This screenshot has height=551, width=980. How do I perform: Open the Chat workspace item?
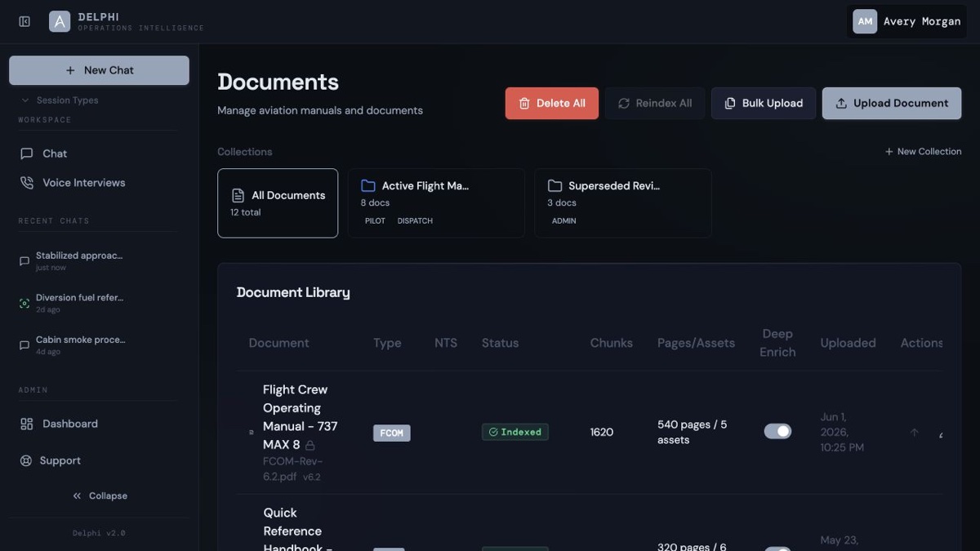99,153
